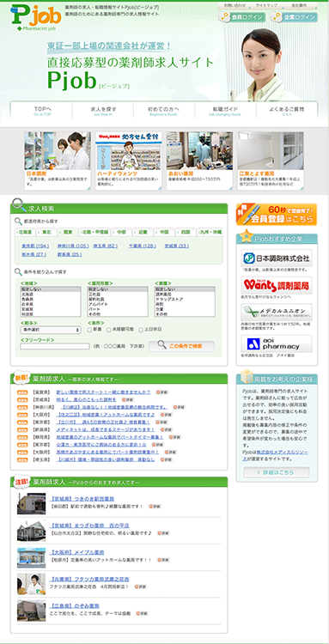This screenshot has width=329, height=644.
Task: Open the 初めての方へ Beginner's Guide menu
Action: pos(164,111)
